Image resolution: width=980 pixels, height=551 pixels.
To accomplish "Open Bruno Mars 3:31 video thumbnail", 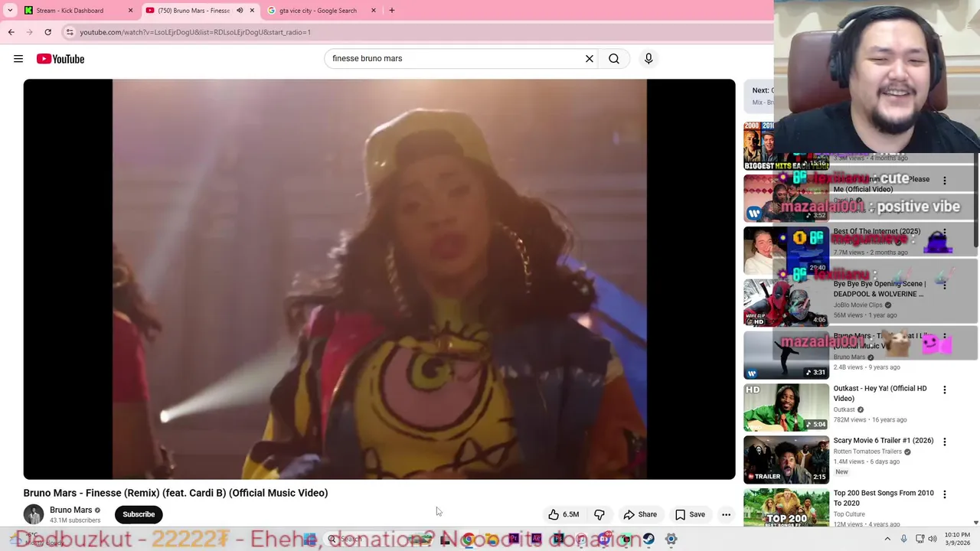I will (x=786, y=355).
